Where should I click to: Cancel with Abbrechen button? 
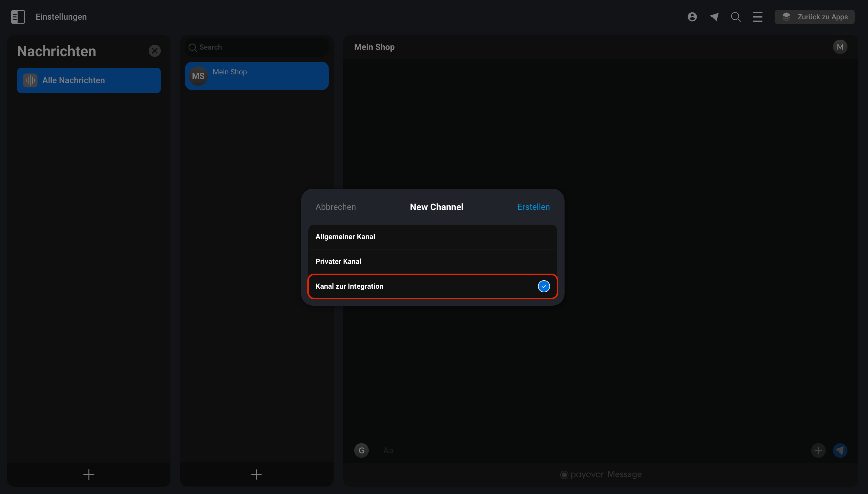335,207
